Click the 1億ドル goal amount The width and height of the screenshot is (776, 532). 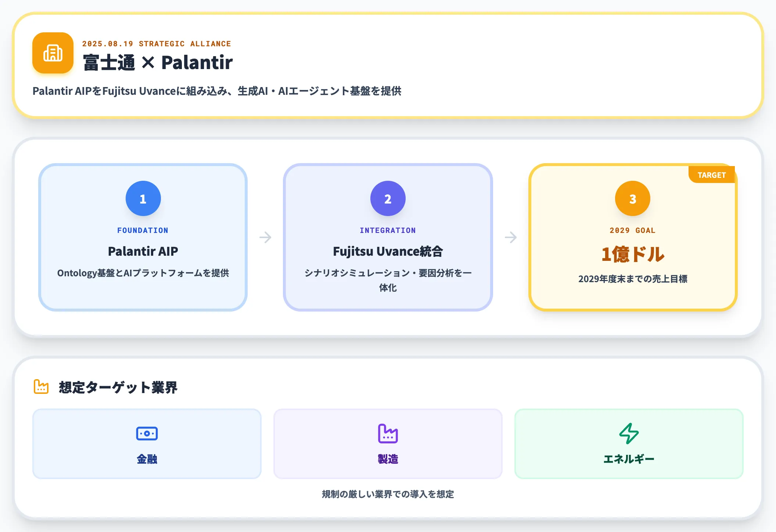[x=633, y=254]
